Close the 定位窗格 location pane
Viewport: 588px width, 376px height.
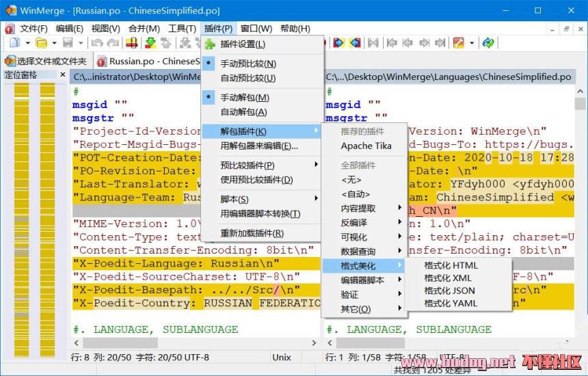point(63,75)
